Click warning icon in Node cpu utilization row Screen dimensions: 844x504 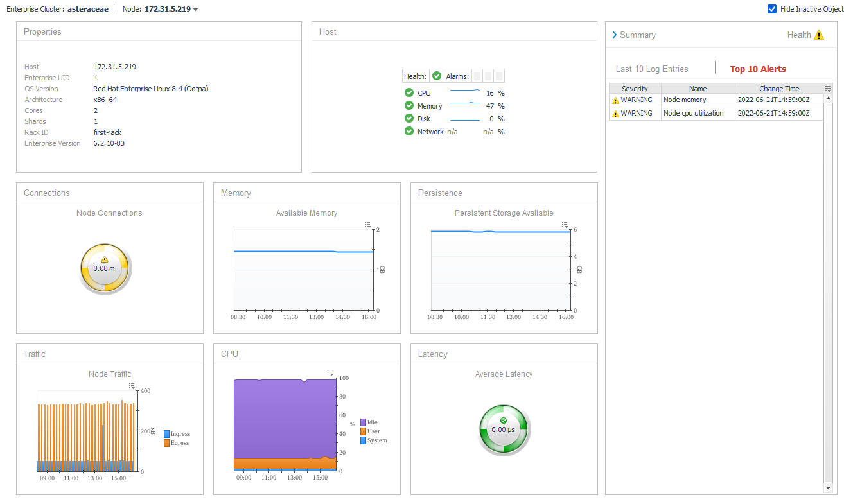[x=615, y=114]
